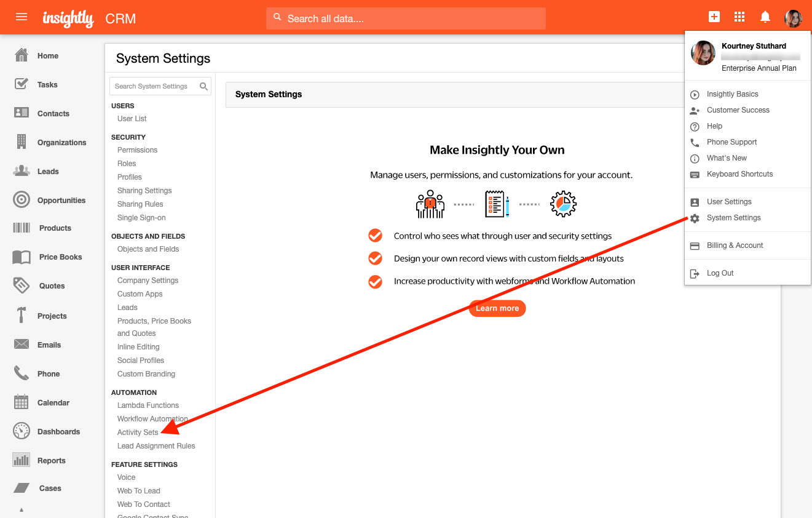
Task: Click the Search System Settings field
Action: coord(160,87)
